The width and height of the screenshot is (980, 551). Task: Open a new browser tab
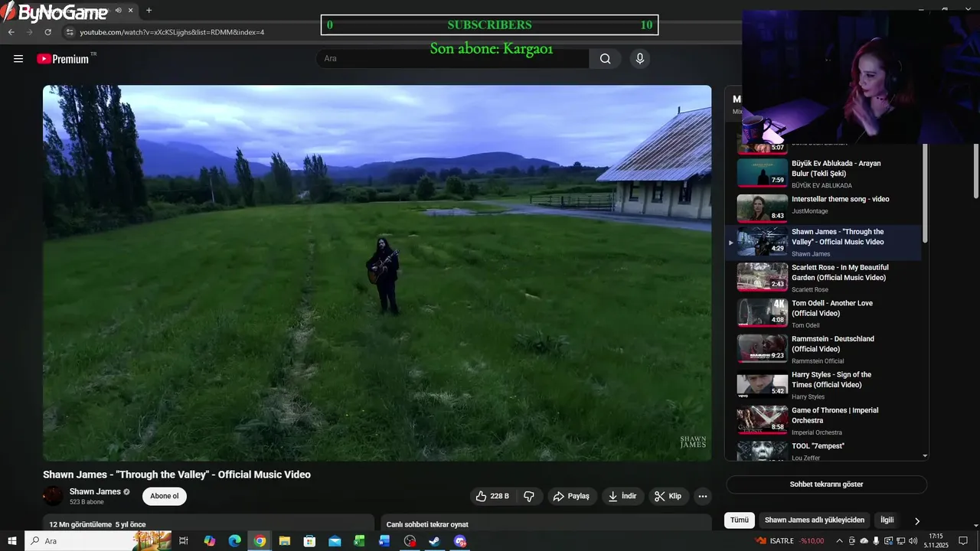click(x=149, y=11)
